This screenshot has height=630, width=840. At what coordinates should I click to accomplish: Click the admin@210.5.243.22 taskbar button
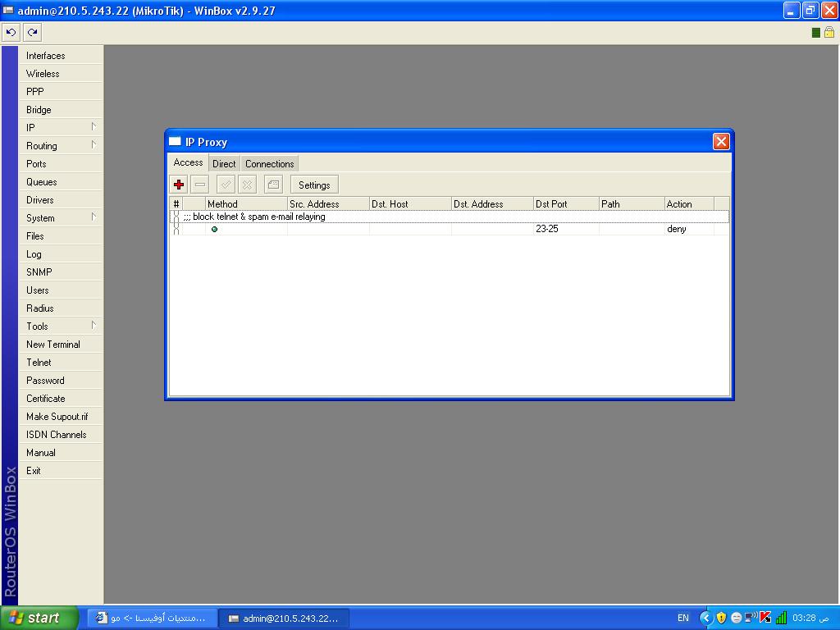285,619
